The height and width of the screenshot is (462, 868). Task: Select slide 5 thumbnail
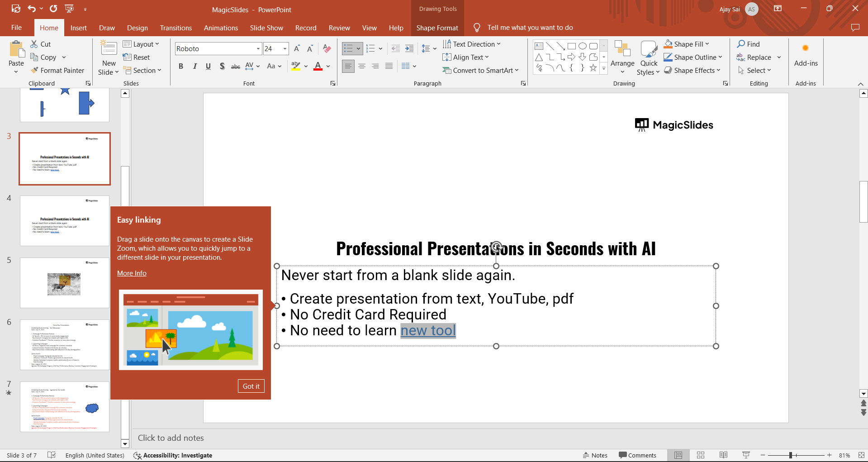pos(65,283)
